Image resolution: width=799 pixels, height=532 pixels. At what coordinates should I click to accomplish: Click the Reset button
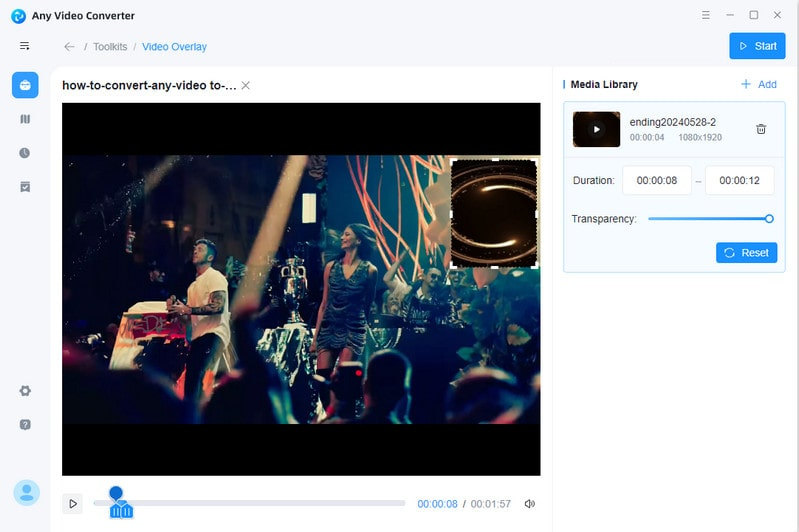(746, 253)
